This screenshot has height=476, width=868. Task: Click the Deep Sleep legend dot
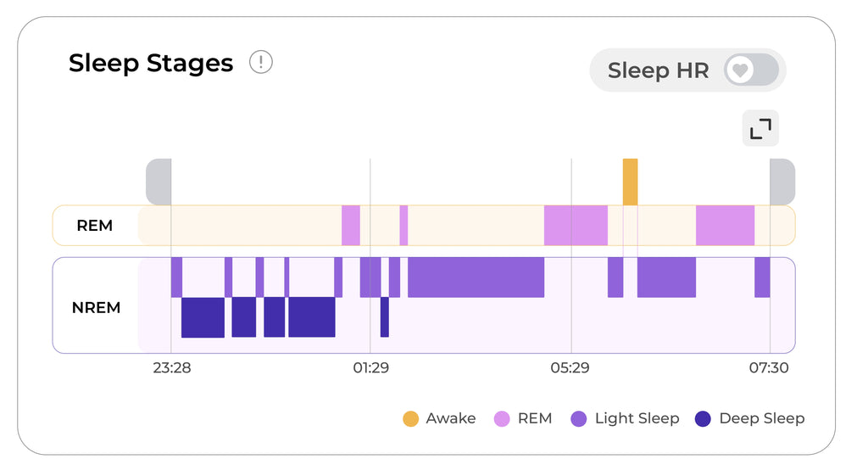(x=703, y=418)
